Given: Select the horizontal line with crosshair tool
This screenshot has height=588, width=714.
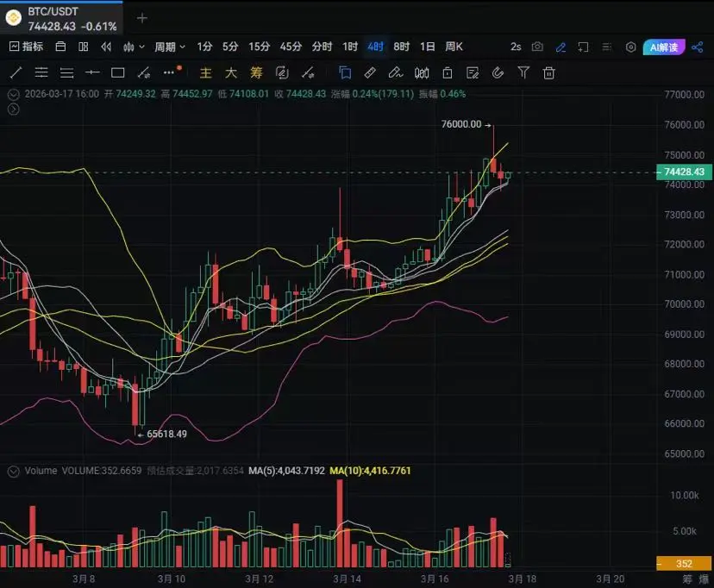Looking at the screenshot, I should pyautogui.click(x=92, y=72).
